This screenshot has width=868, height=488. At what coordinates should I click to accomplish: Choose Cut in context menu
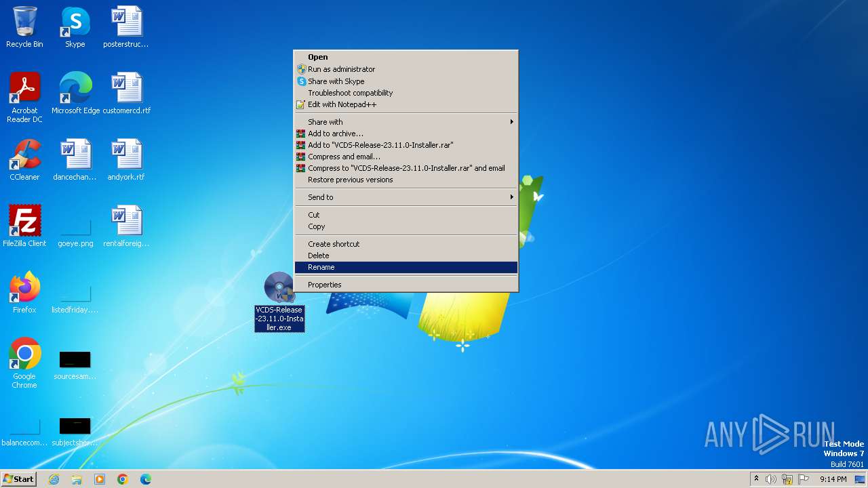[406, 215]
